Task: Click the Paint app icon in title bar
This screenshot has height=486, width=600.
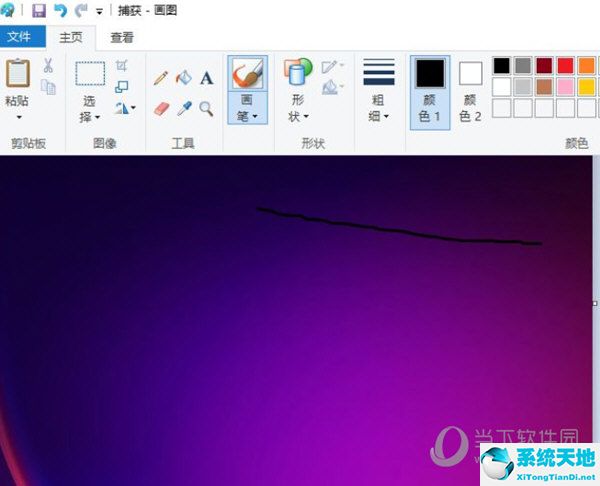Action: tap(7, 10)
